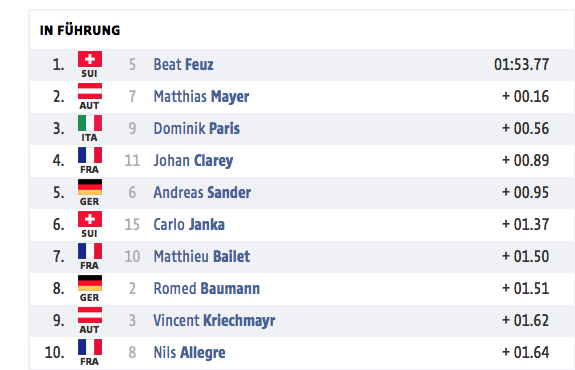
Task: Click the French flag beside Johan Clarey
Action: pyautogui.click(x=90, y=155)
